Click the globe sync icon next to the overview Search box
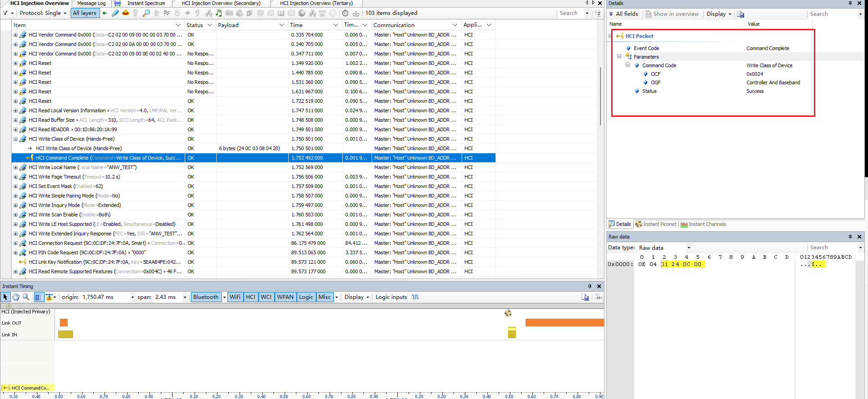 coord(598,13)
